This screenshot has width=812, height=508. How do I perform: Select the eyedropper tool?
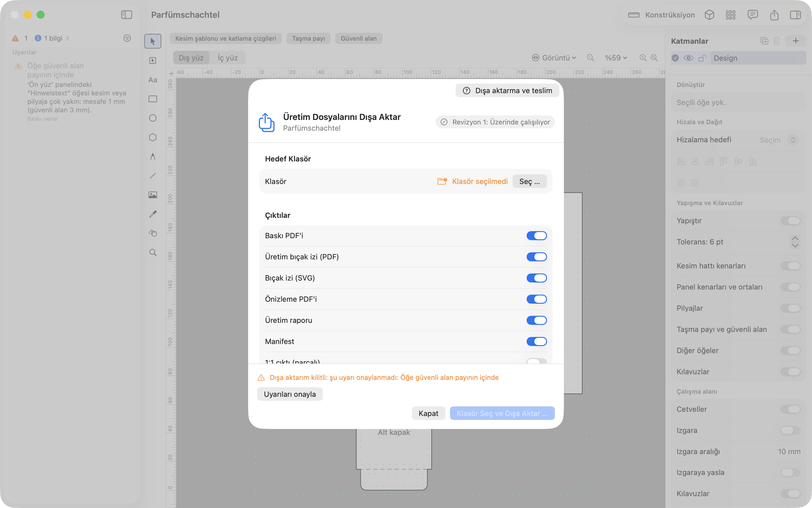[x=153, y=214]
